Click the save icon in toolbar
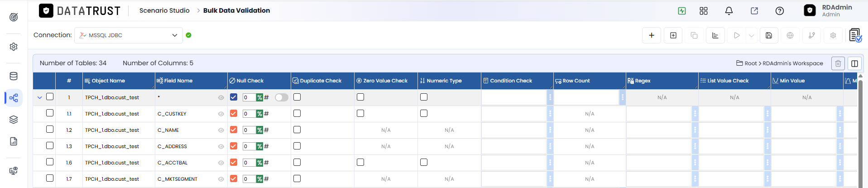Screen dimensions: 868x188 coord(768,35)
